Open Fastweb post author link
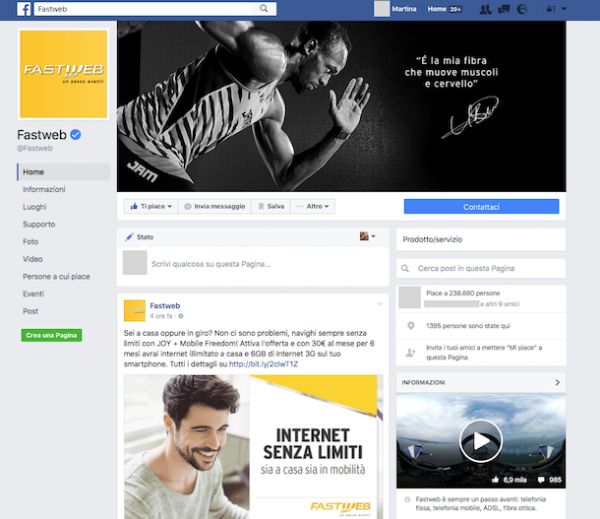Screen dimensions: 600x519 [165, 305]
